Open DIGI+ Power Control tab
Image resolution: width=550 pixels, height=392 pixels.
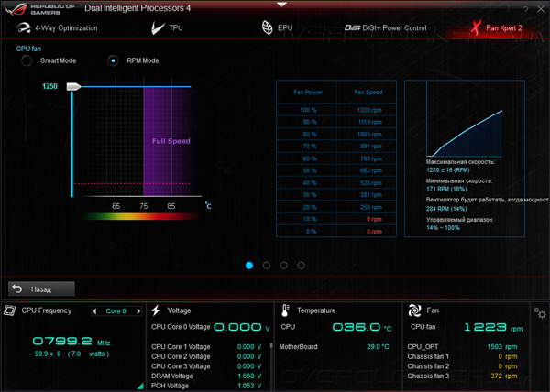pyautogui.click(x=386, y=28)
